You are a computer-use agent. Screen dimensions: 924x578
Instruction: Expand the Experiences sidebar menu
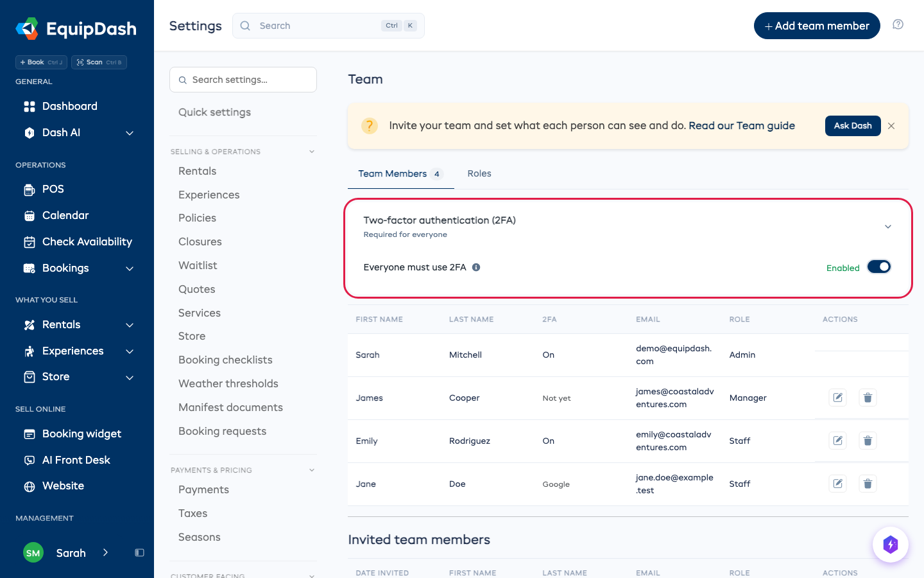[x=130, y=351]
